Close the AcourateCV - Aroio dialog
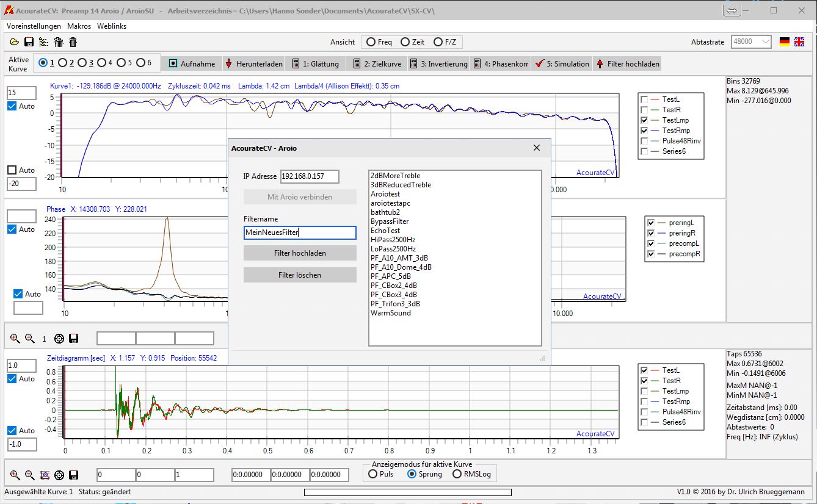This screenshot has width=817, height=504. point(537,148)
